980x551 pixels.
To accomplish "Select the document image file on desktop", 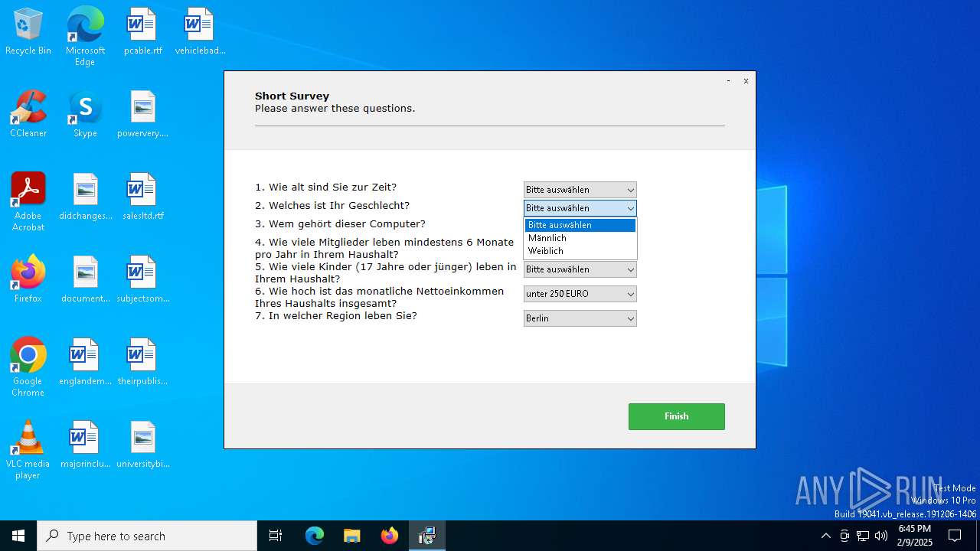I will pyautogui.click(x=85, y=280).
